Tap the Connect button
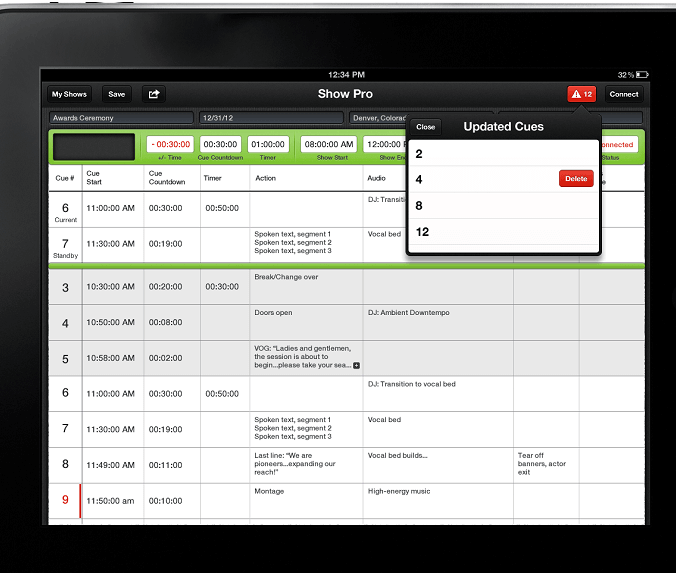This screenshot has width=676, height=573. (623, 94)
